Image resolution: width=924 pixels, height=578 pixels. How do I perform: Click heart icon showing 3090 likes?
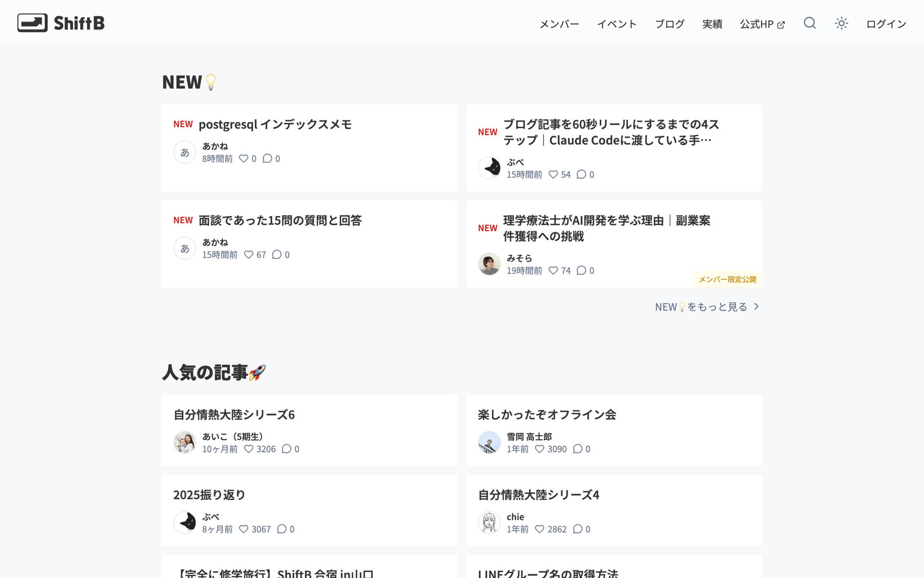pyautogui.click(x=540, y=449)
